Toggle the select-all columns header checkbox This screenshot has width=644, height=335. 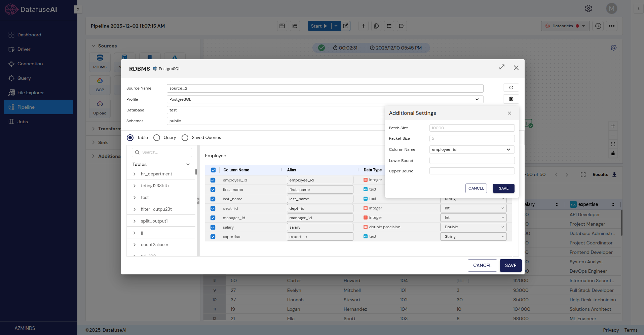tap(213, 170)
